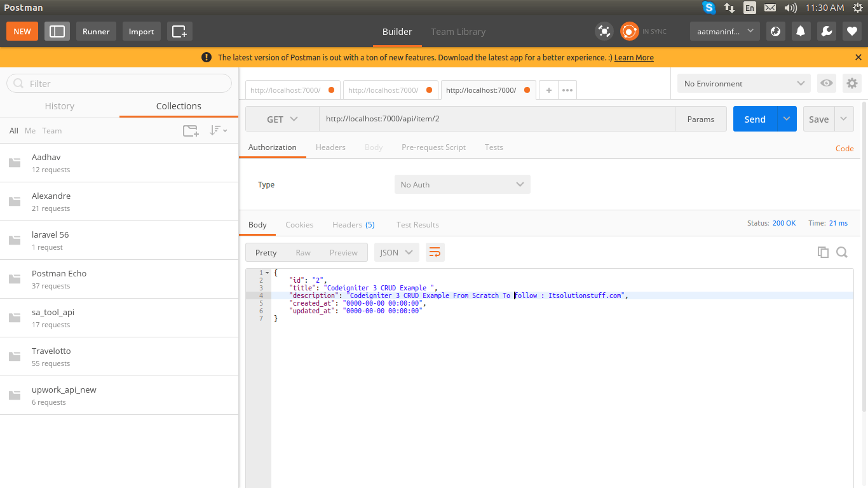Toggle the environment quick look eye icon
The height and width of the screenshot is (488, 868).
[x=826, y=83]
